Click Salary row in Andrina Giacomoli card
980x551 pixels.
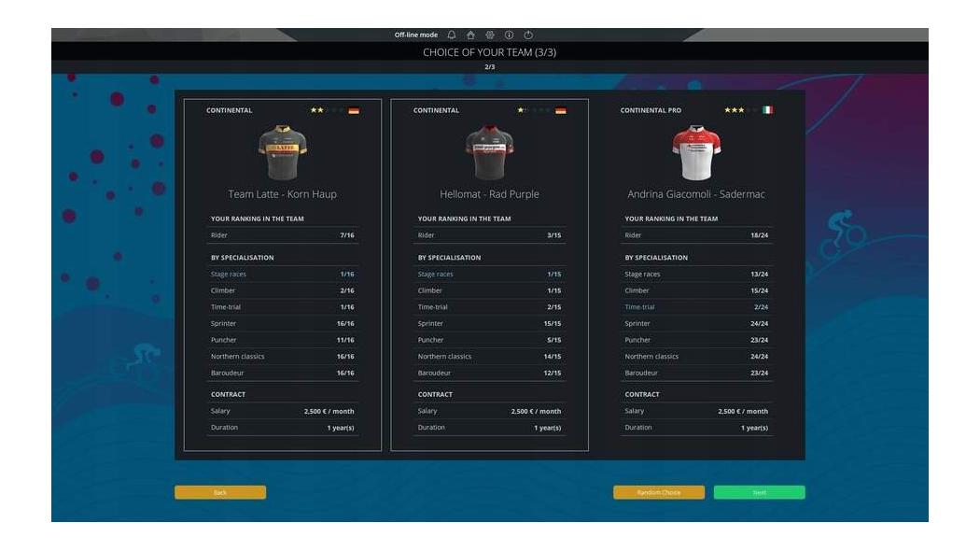[696, 411]
